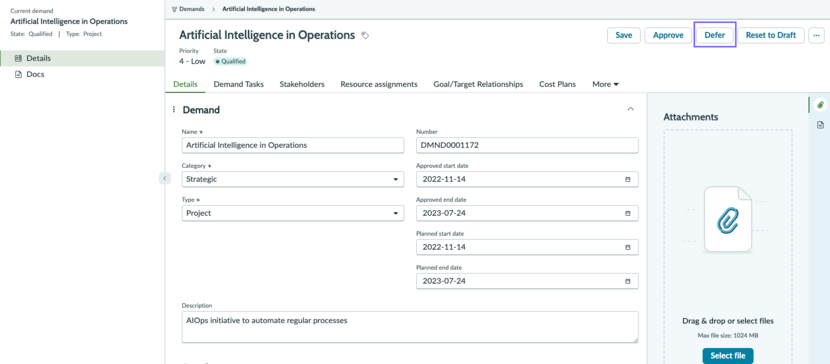The width and height of the screenshot is (830, 364).
Task: Click the more actions ellipsis button
Action: coord(816,35)
